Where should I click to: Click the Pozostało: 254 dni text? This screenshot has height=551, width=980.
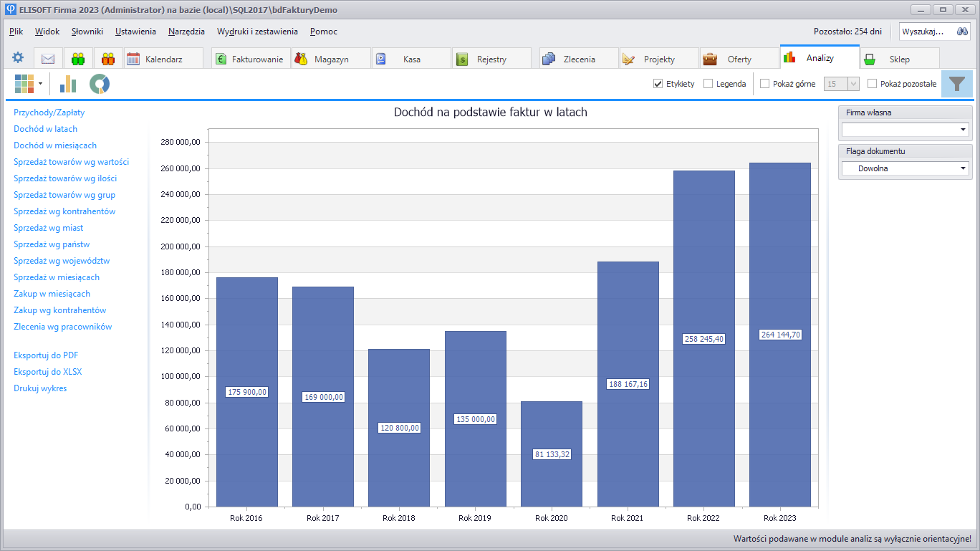click(x=847, y=32)
